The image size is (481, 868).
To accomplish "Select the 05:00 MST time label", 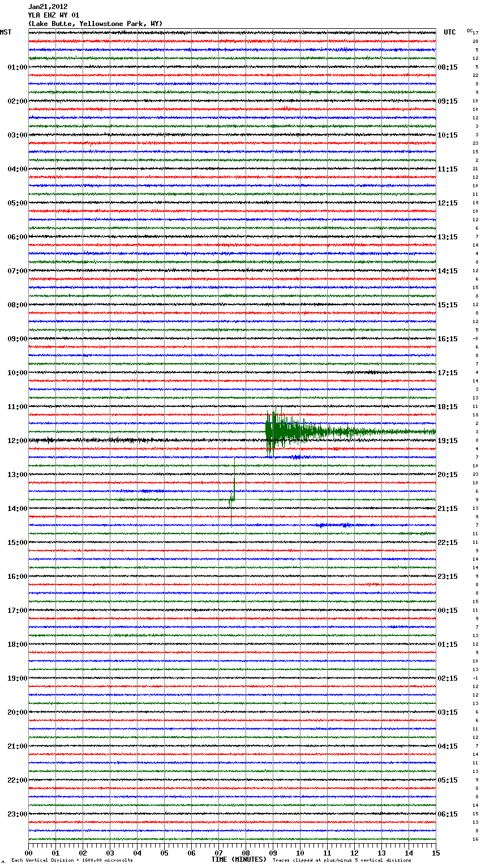I will coord(18,203).
